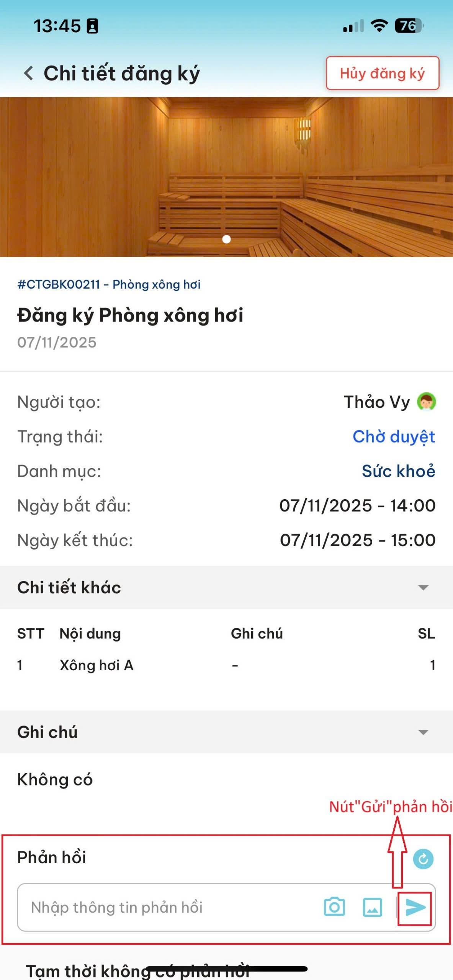453x980 pixels.
Task: Collapse the Ghi chú section
Action: 423,732
